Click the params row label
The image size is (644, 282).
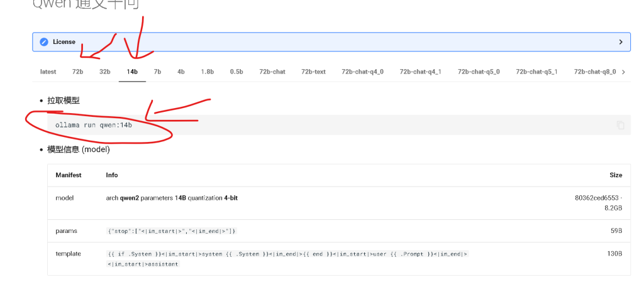[x=66, y=230]
